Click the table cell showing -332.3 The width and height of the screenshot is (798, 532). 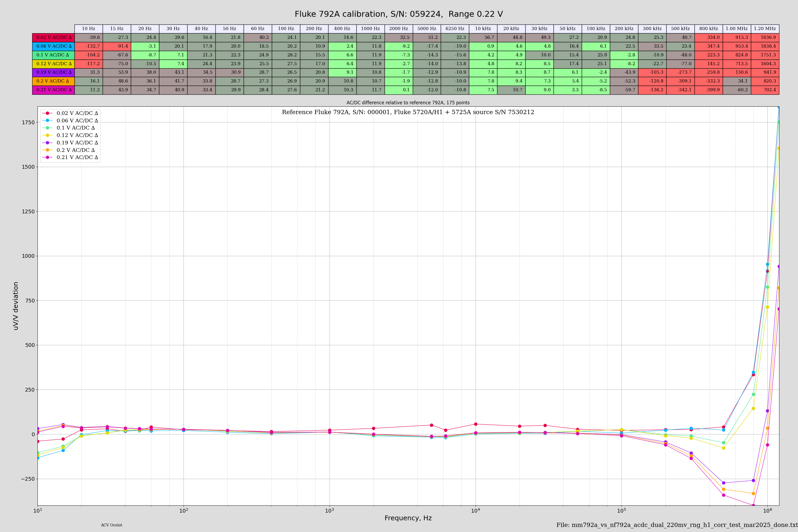click(x=709, y=81)
